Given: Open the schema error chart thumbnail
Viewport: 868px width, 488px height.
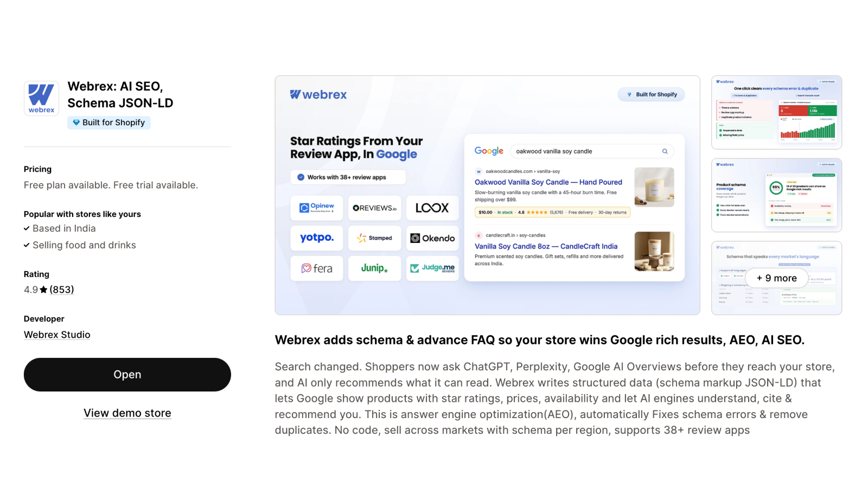Looking at the screenshot, I should 777,112.
